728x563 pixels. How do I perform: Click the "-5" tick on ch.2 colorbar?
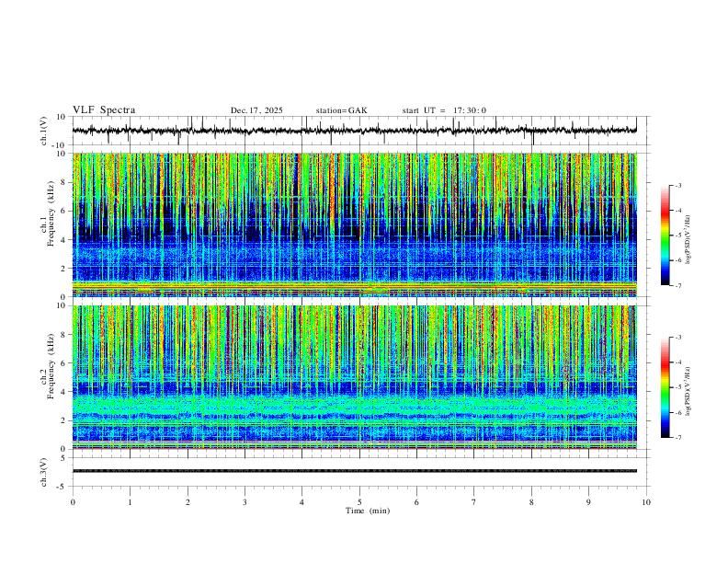678,387
